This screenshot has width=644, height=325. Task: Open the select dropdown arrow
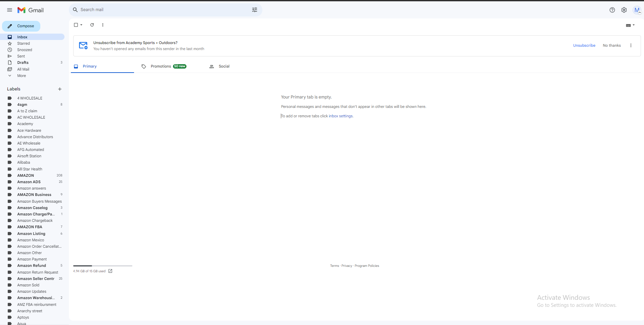tap(81, 25)
